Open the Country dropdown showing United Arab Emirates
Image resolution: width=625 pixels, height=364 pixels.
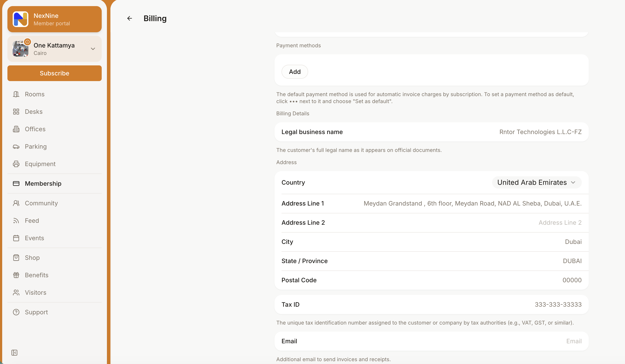click(x=537, y=182)
